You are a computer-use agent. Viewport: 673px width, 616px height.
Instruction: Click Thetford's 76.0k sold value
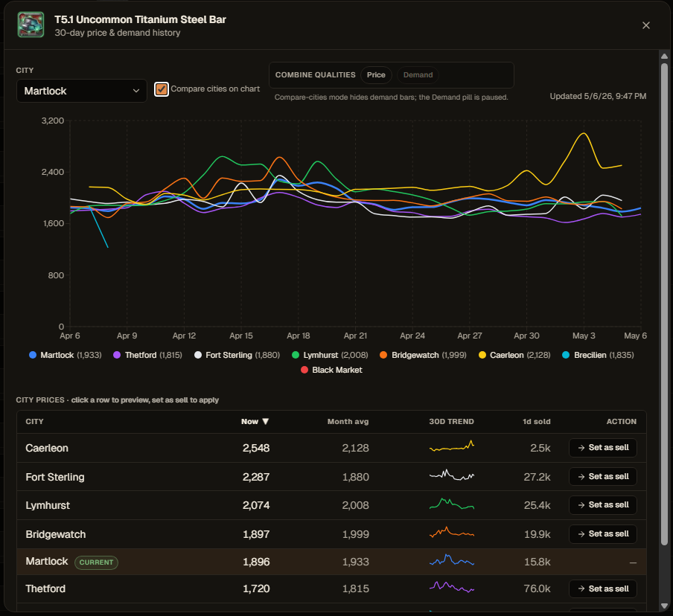[x=537, y=589]
